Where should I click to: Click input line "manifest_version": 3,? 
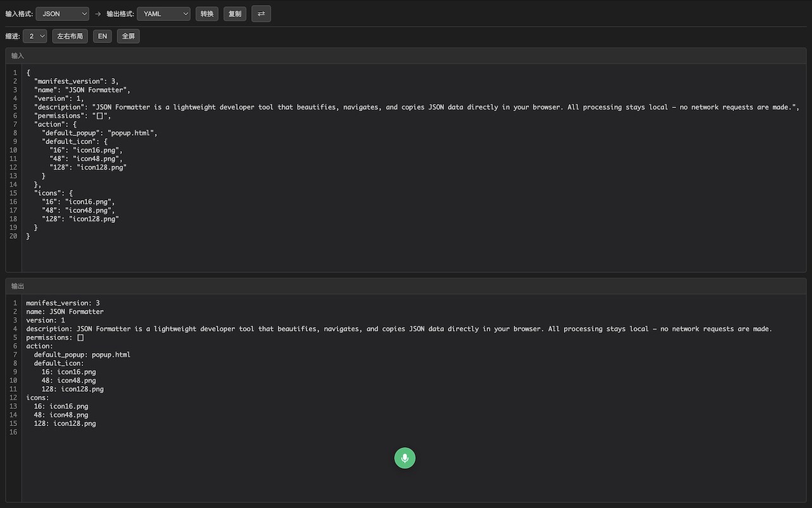[76, 81]
